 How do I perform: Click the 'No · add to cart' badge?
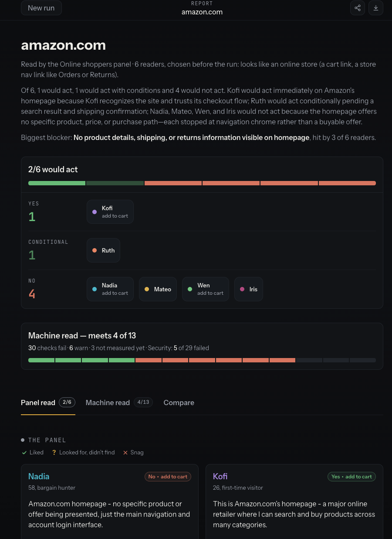tap(168, 477)
